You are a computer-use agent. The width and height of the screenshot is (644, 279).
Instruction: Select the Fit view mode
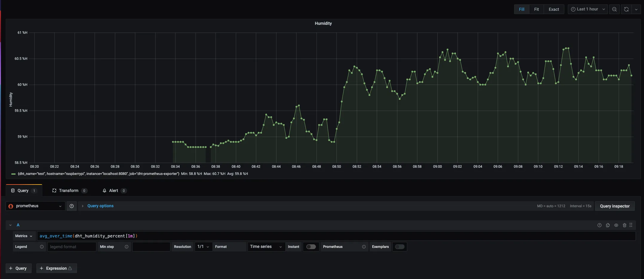[x=537, y=9]
